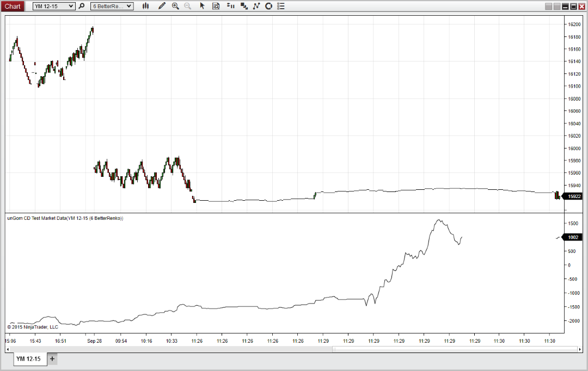Click the horizontal scrollbar thumb

coord(455,349)
